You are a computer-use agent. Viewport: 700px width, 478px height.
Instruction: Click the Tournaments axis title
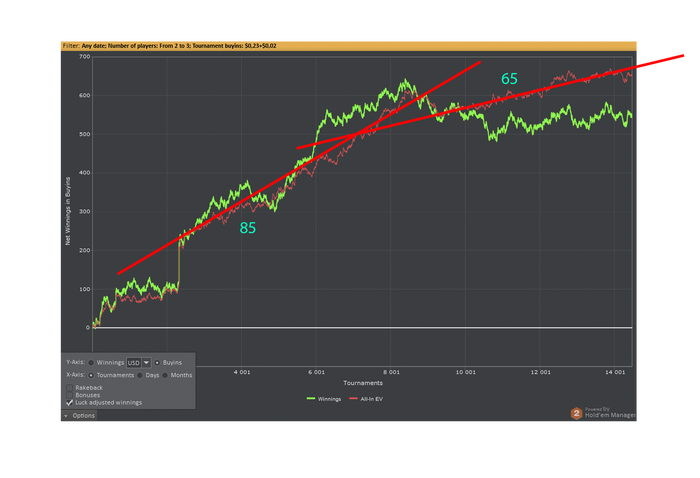[363, 383]
